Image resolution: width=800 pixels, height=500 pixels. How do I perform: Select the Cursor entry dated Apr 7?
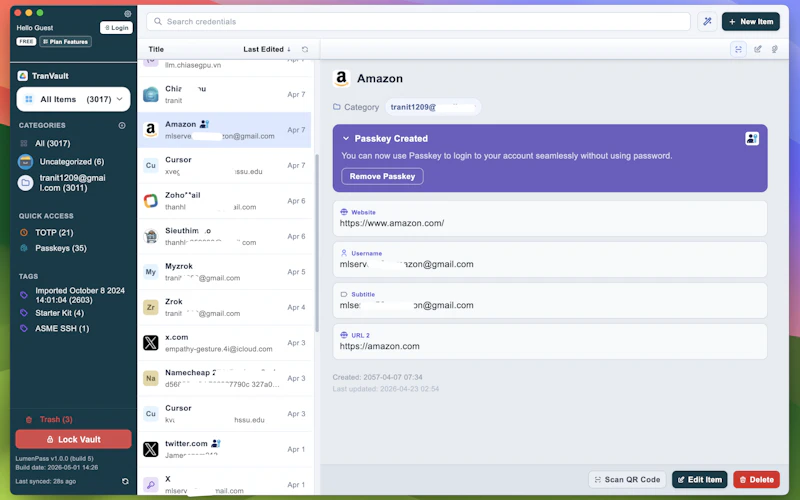click(x=224, y=165)
